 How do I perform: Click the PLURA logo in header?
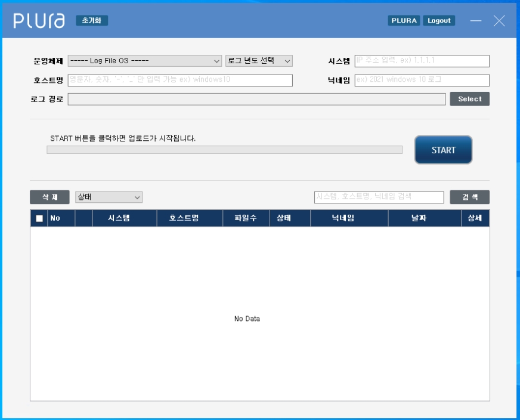click(39, 21)
